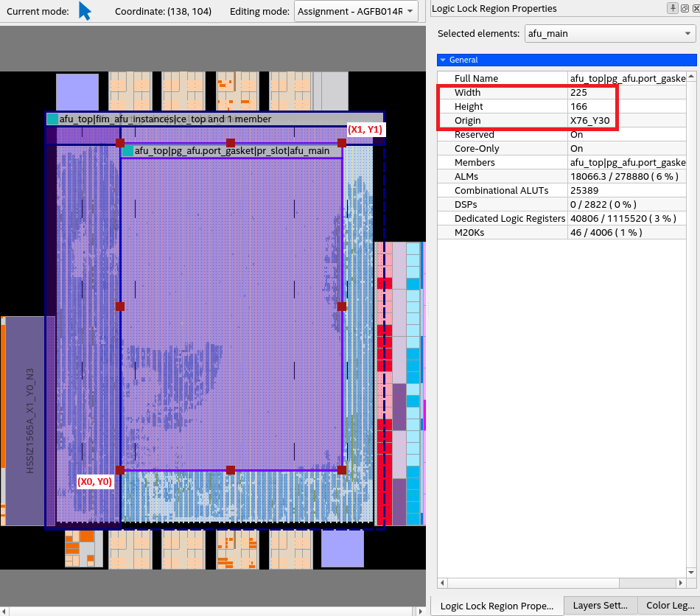Select the left-middle resize handle of afu_main region

tap(120, 306)
